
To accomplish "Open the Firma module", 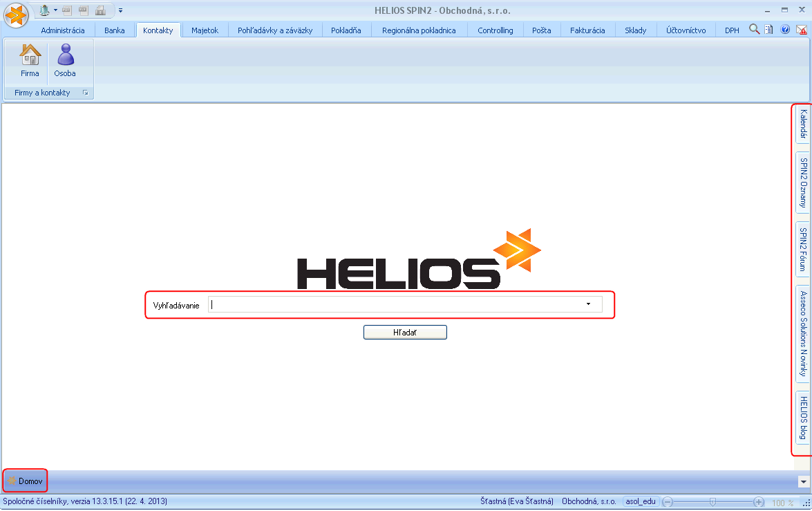I will (x=30, y=61).
